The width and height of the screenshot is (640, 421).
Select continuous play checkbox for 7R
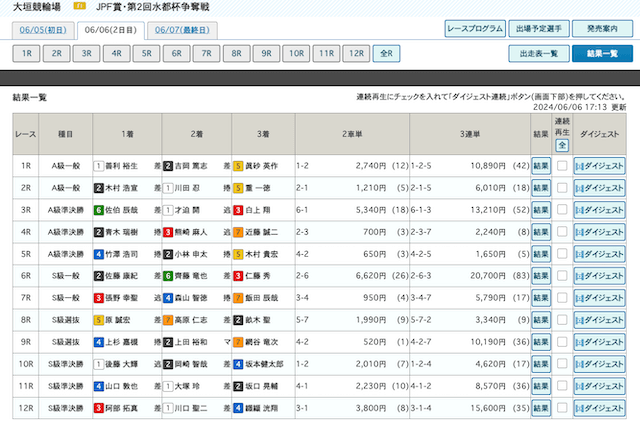pos(562,298)
